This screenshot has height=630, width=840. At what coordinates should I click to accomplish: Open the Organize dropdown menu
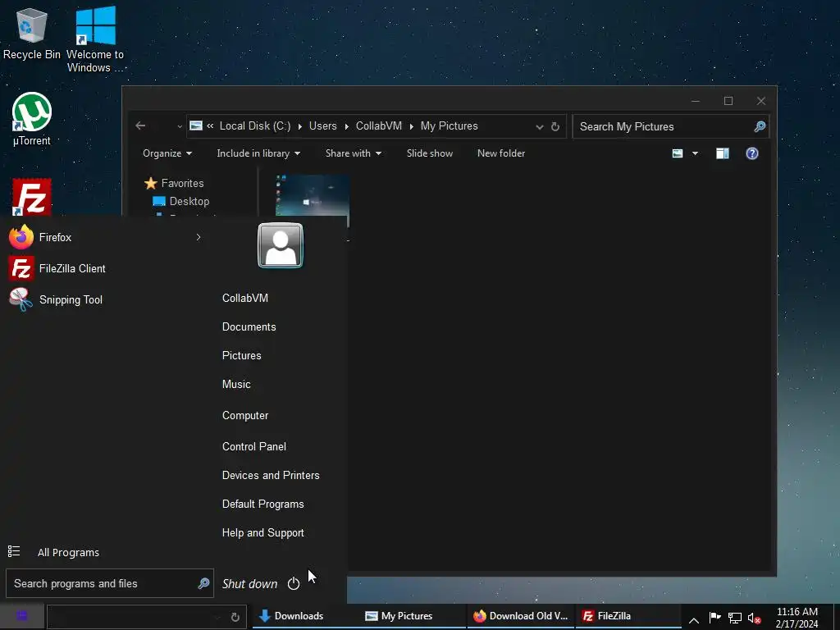167,153
